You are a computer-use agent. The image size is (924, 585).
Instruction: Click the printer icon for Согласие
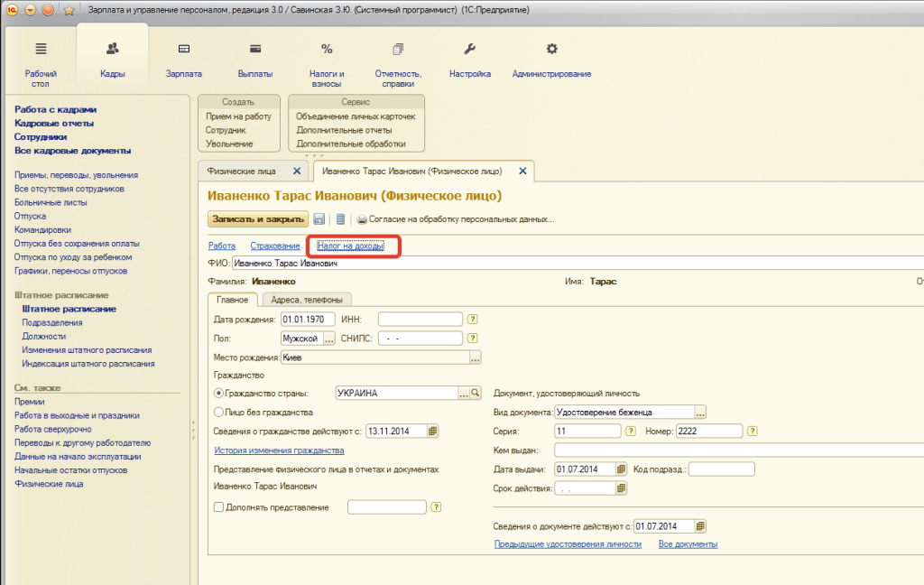point(362,219)
